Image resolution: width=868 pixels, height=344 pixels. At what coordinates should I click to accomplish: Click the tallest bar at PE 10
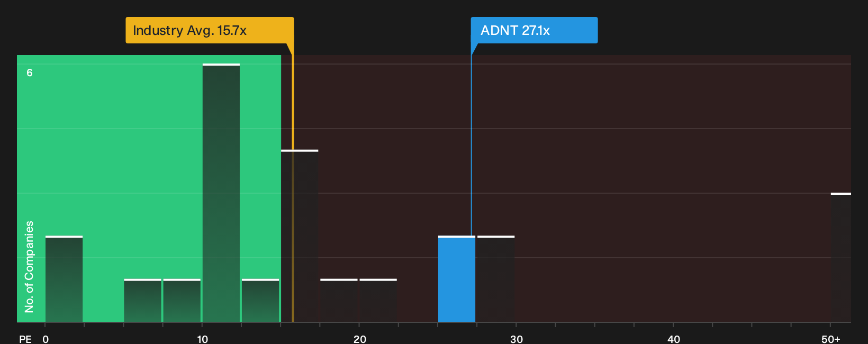click(221, 193)
